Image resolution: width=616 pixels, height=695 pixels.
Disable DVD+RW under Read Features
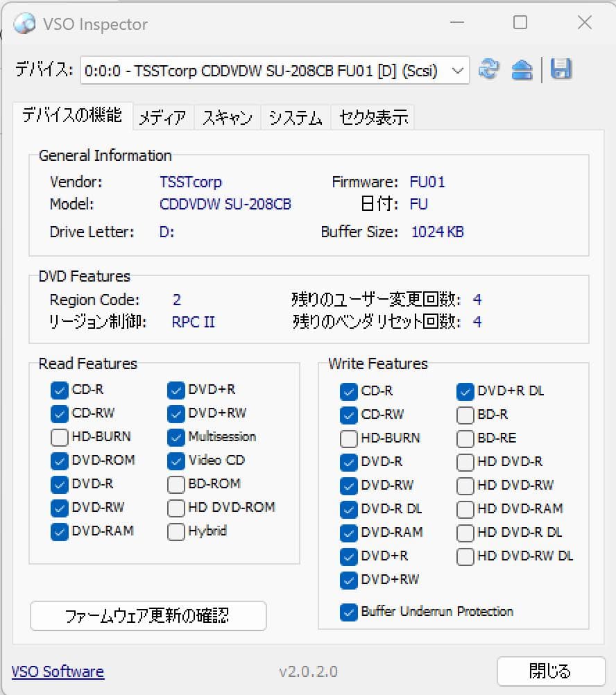point(176,413)
